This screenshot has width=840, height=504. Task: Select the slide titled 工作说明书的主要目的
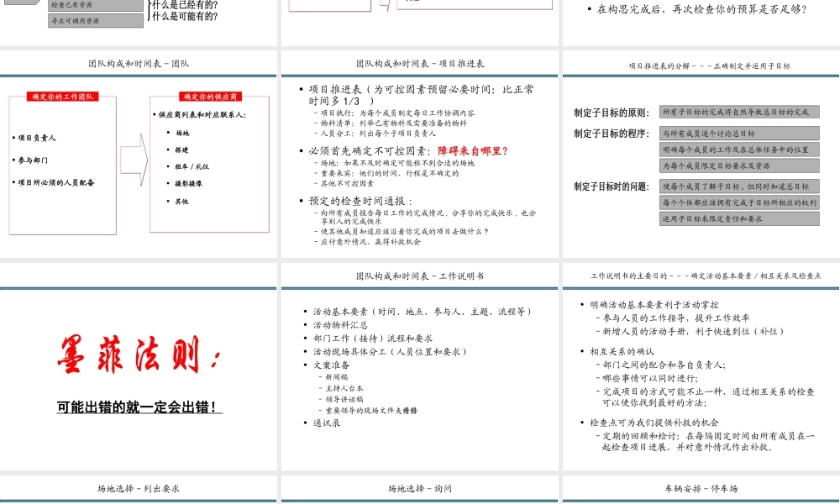tap(701, 367)
